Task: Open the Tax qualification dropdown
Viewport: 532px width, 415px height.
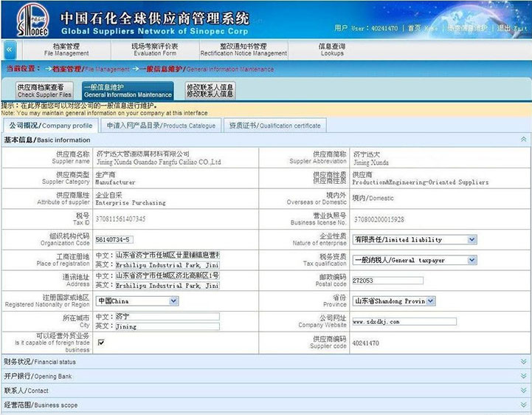Action: point(472,260)
